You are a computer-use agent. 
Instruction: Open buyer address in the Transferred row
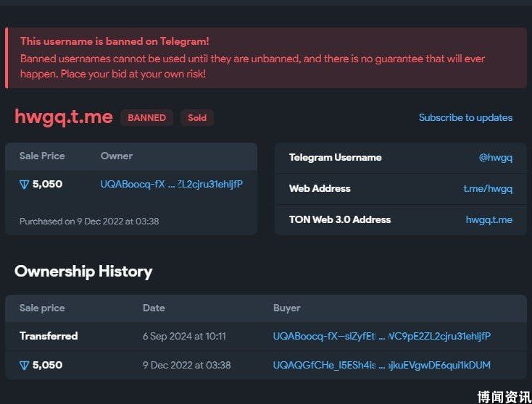pos(382,336)
